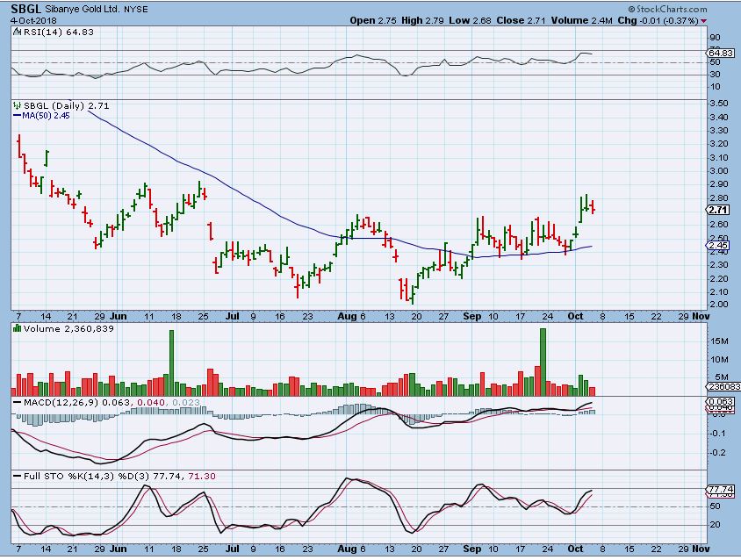Click the blue MA(50) legend line marker
Image resolution: width=741 pixels, height=560 pixels.
tap(16, 114)
